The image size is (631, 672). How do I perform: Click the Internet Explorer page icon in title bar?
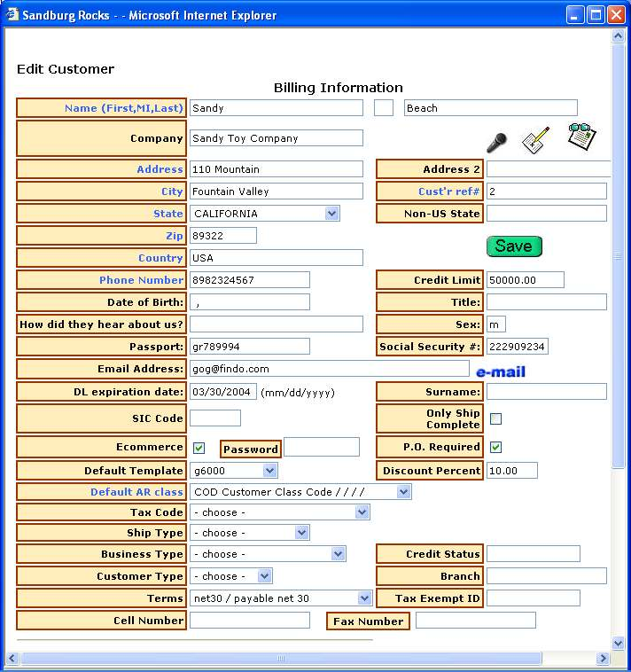point(12,15)
